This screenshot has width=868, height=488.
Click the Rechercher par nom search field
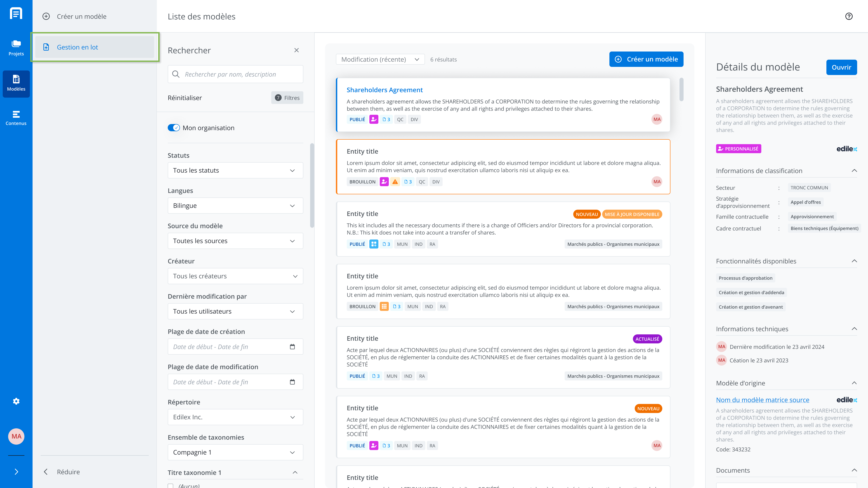pos(235,74)
